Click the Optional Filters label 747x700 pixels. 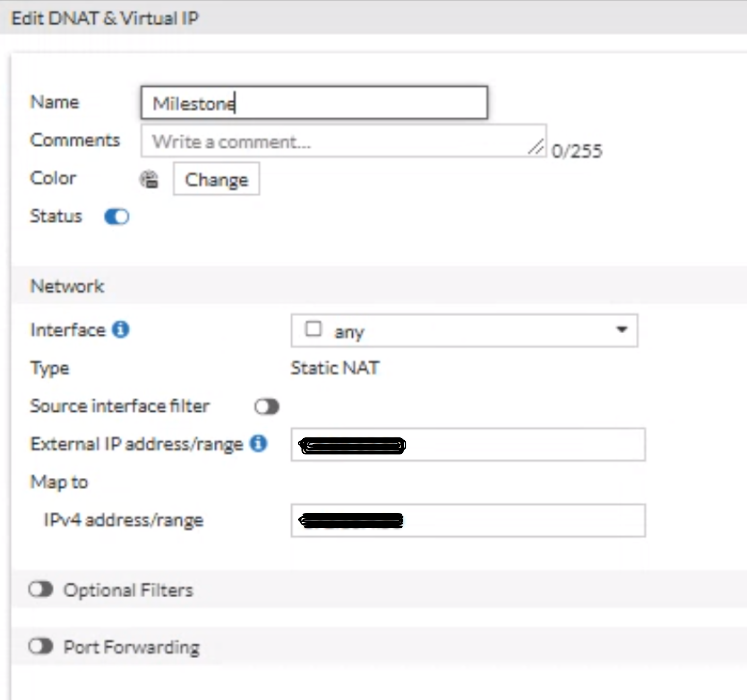(x=128, y=590)
